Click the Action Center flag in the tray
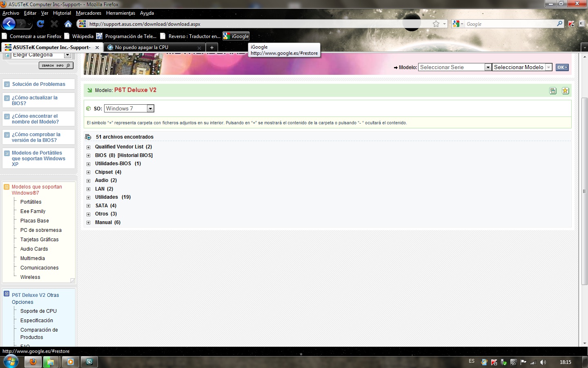Viewport: 588px width, 368px height. (x=523, y=362)
